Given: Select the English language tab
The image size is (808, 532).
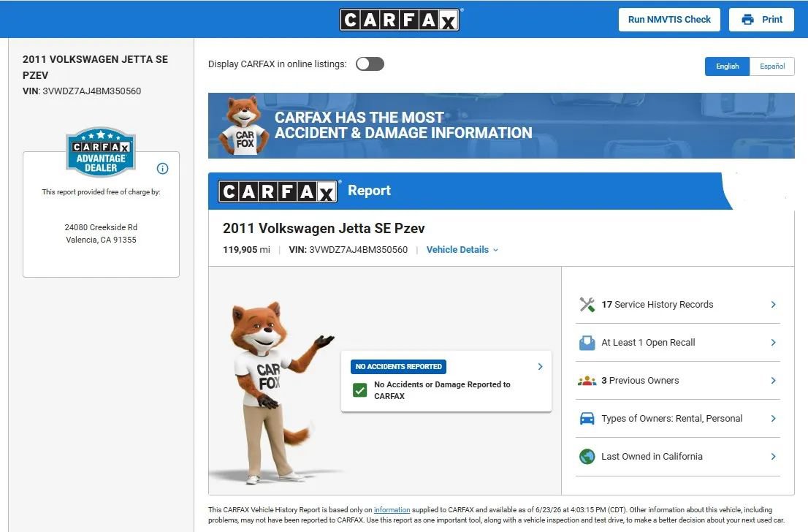Looking at the screenshot, I should (727, 66).
